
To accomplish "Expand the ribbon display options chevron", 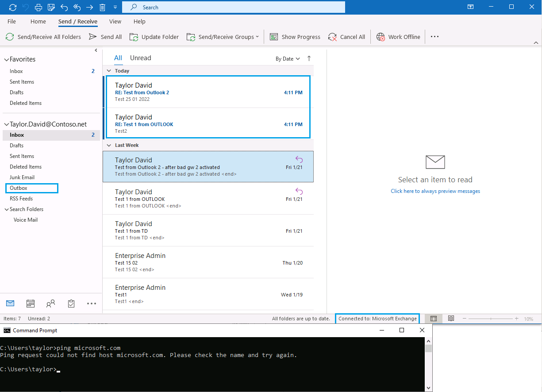I will (536, 43).
